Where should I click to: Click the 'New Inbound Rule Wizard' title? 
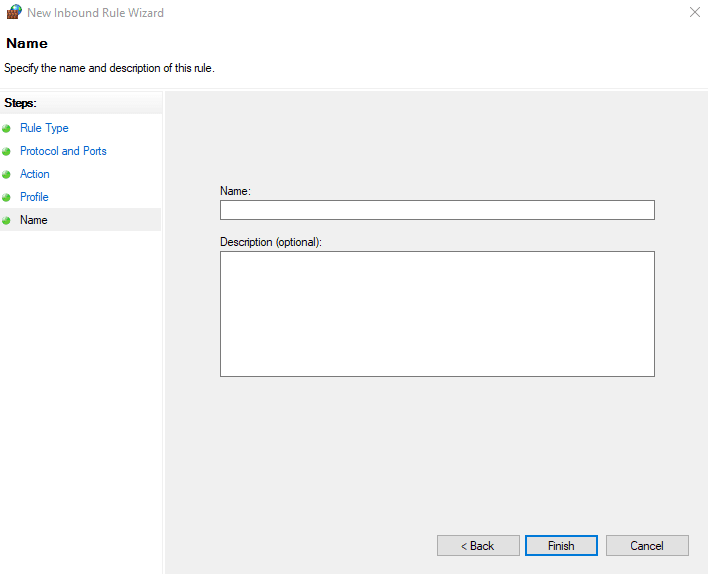tap(95, 13)
